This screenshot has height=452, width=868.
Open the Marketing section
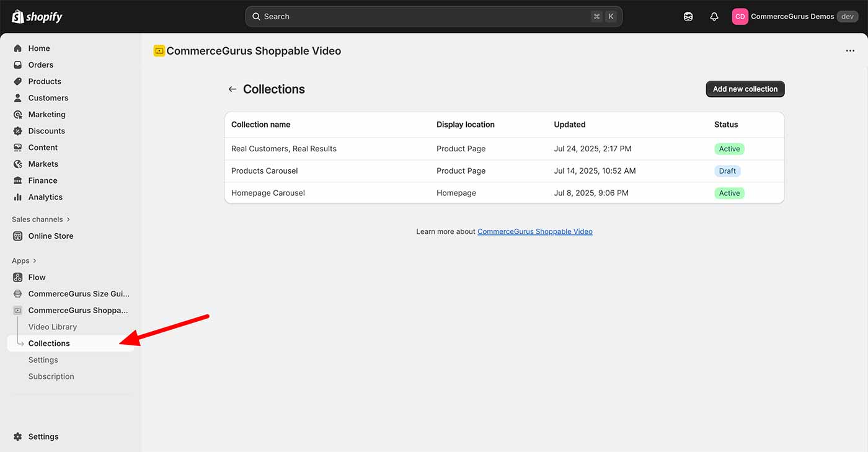tap(46, 114)
